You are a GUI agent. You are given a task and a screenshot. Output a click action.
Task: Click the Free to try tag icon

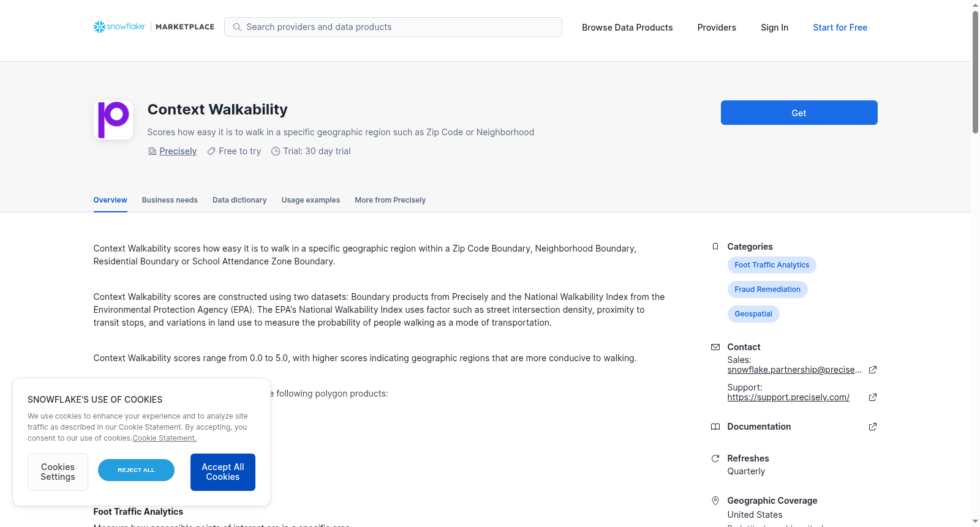click(x=211, y=151)
